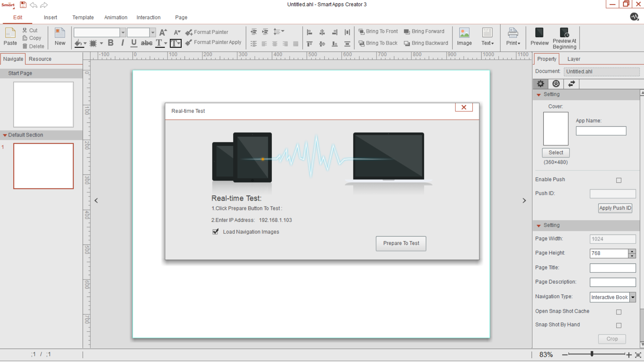Enable Push in the Setting panel
644x362 pixels.
click(618, 180)
